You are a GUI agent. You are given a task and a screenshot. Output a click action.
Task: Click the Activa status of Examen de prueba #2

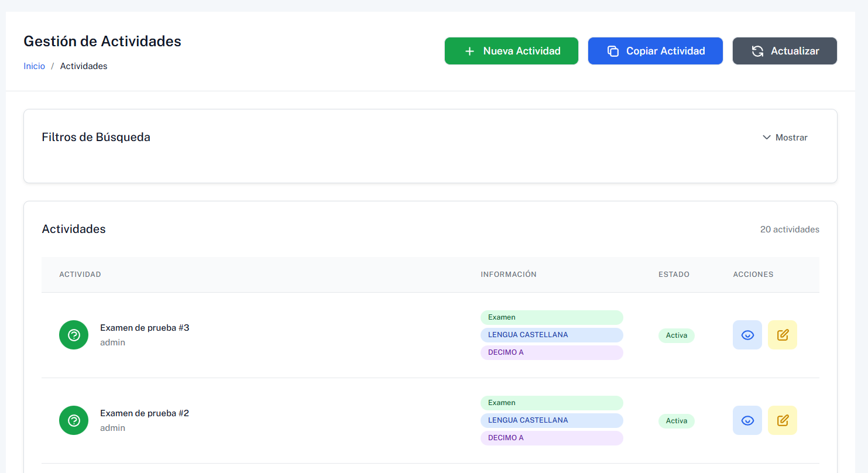coord(677,421)
